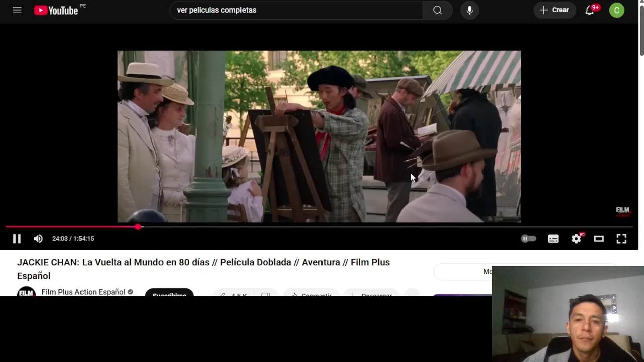Open the notifications bell

coord(590,10)
